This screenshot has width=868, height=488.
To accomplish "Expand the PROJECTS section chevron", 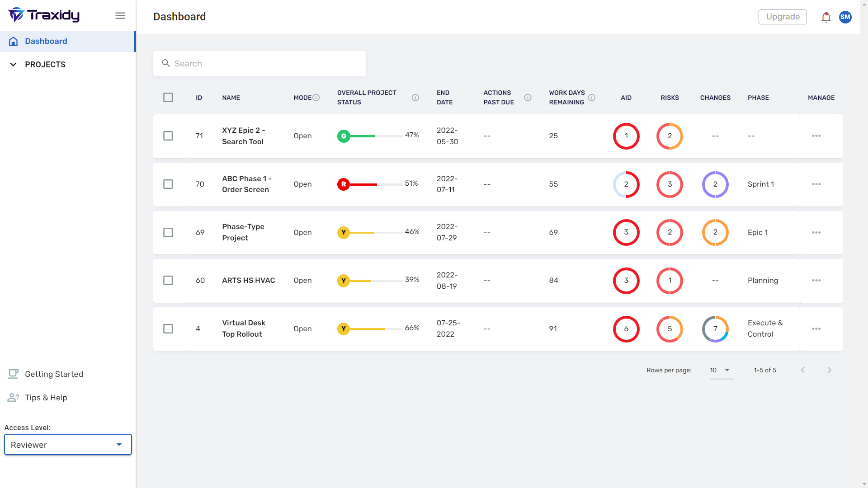I will 14,65.
